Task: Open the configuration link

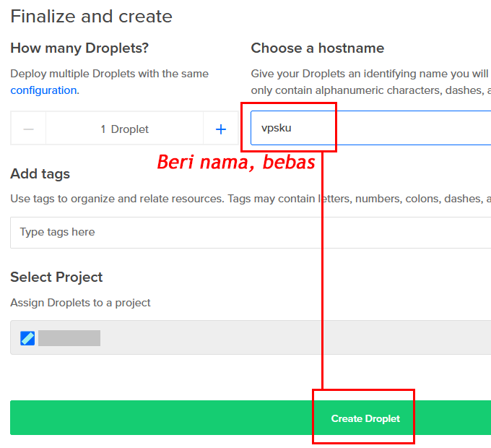Action: (43, 90)
